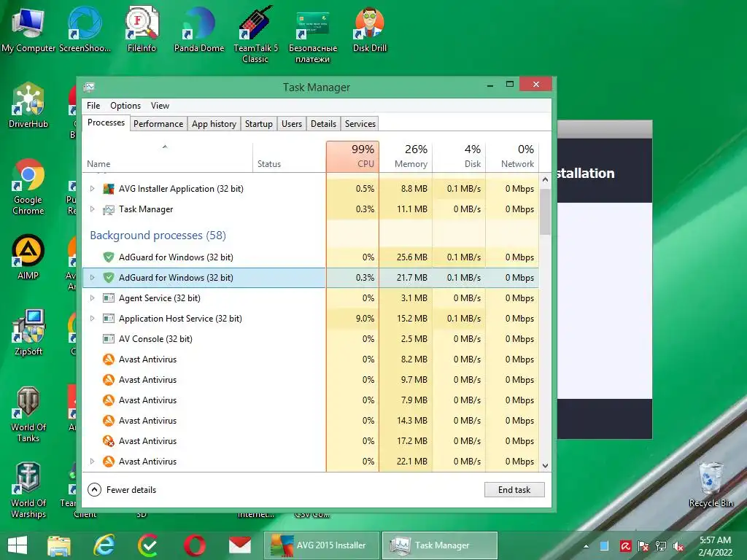Open File Explorer from taskbar
The image size is (747, 560).
point(58,545)
